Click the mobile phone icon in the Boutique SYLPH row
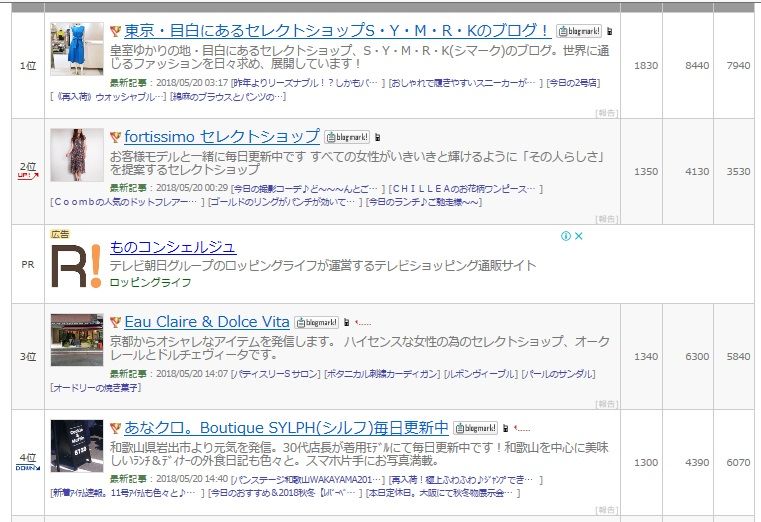 click(x=505, y=428)
